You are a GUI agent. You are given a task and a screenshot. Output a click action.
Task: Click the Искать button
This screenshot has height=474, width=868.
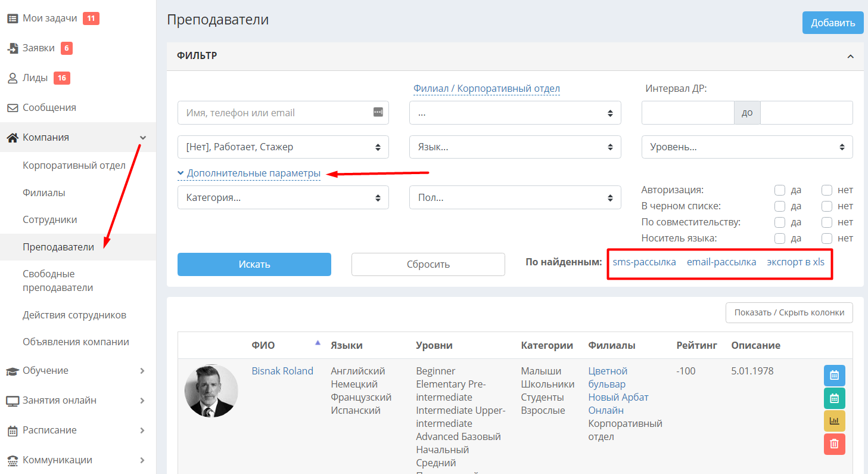[x=254, y=264]
